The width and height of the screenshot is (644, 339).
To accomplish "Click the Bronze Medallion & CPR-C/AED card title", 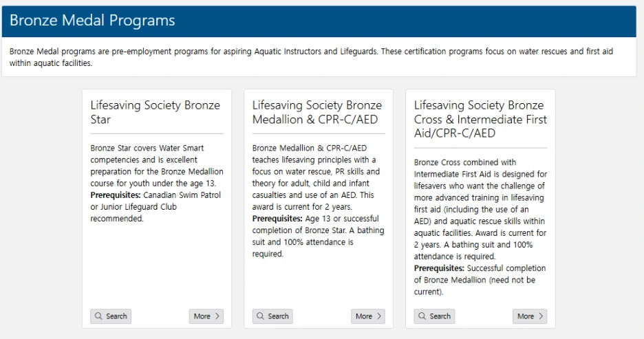I will [x=316, y=112].
